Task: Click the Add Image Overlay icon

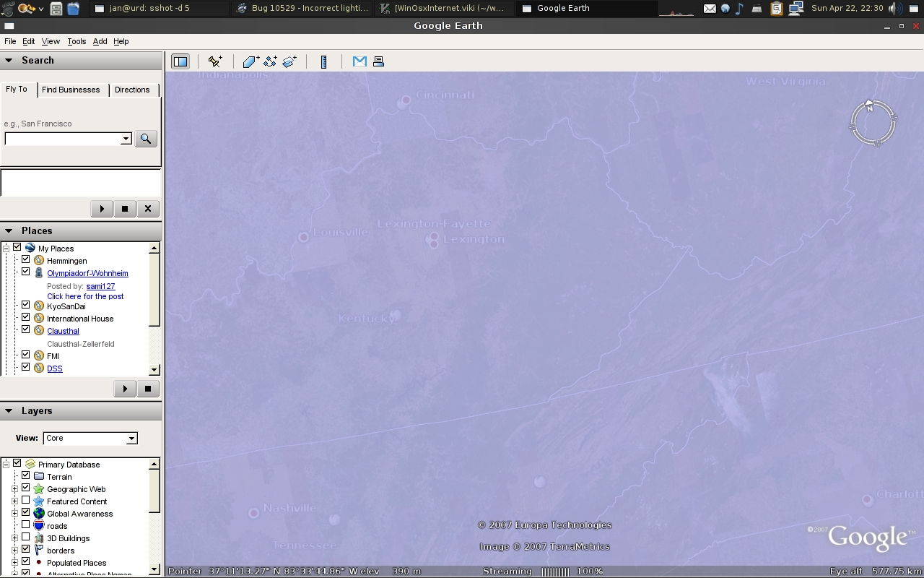Action: (x=289, y=61)
